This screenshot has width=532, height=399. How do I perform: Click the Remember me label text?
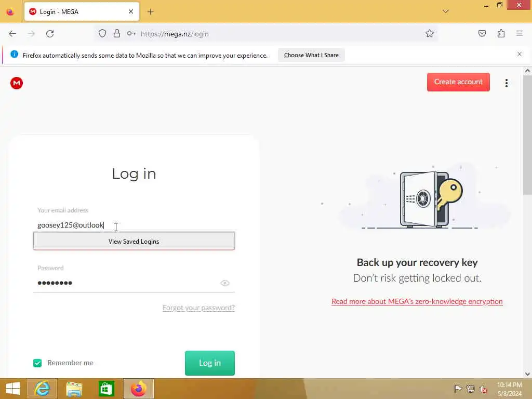[x=70, y=363]
